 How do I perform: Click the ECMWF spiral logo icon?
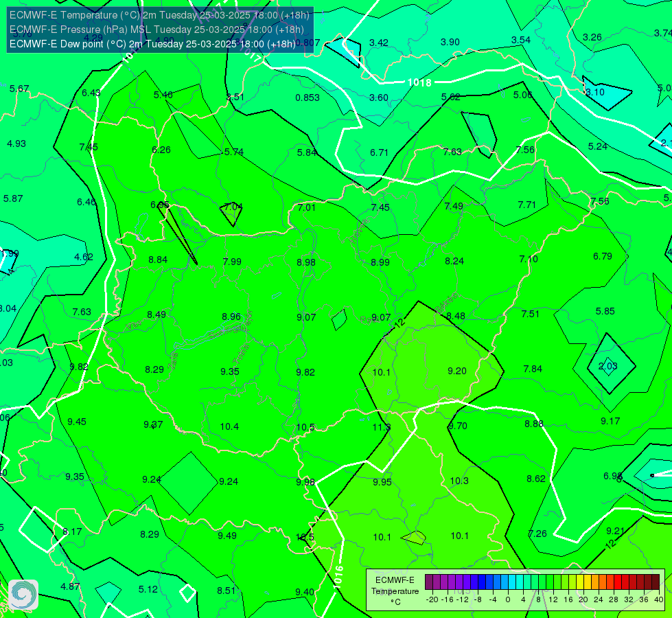click(23, 595)
